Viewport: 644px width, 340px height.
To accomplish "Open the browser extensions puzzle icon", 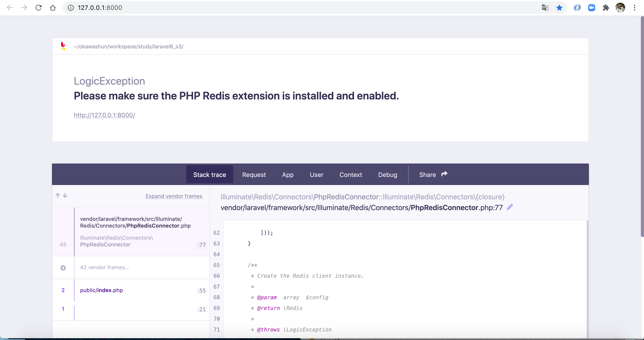I will pos(606,8).
